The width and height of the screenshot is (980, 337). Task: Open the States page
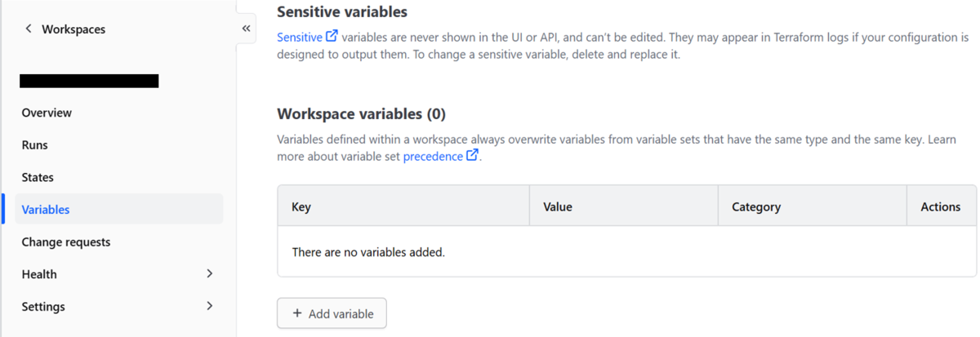(38, 177)
